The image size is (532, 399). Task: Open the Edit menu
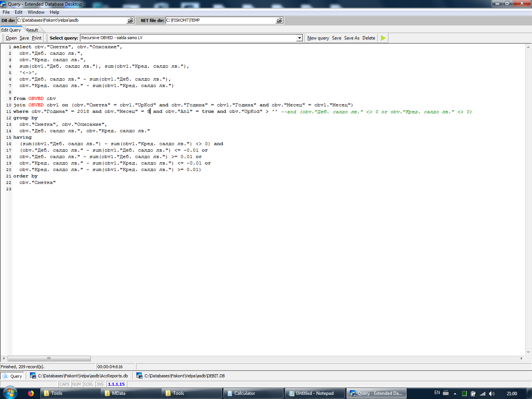click(19, 12)
